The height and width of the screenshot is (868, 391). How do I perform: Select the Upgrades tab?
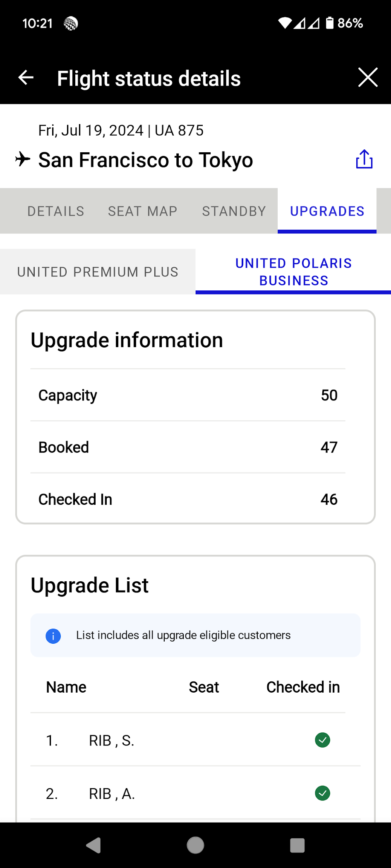click(x=327, y=211)
